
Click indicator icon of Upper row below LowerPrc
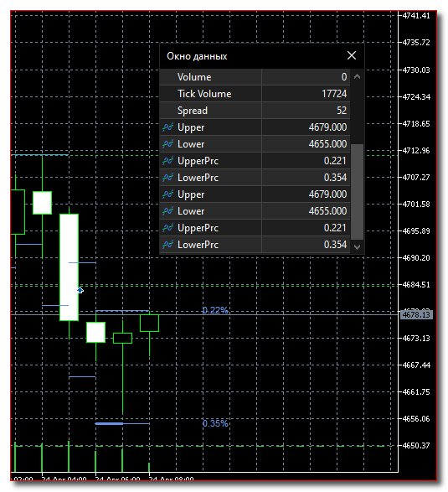167,194
